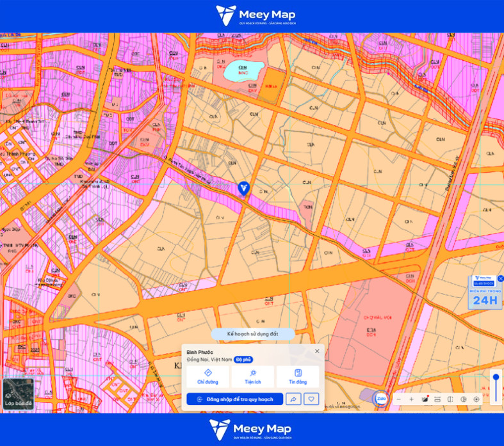
Task: Zoom in the map with the plus icon
Action: pyautogui.click(x=411, y=399)
